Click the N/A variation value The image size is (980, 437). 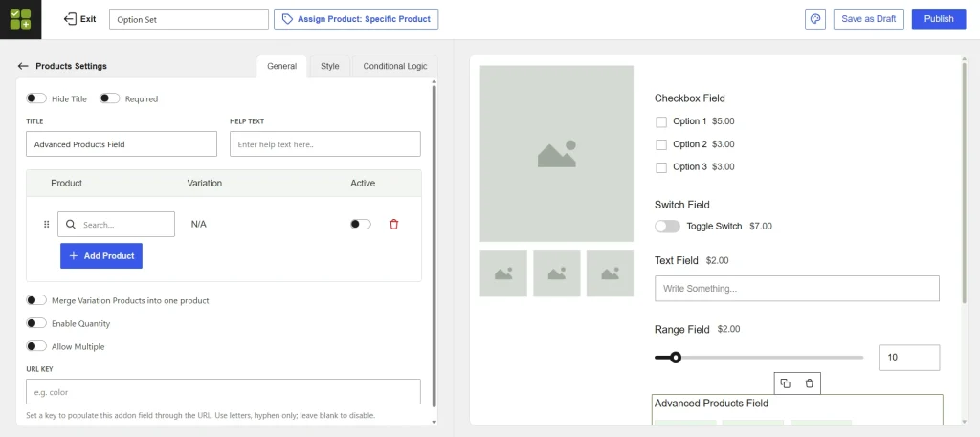click(x=199, y=224)
